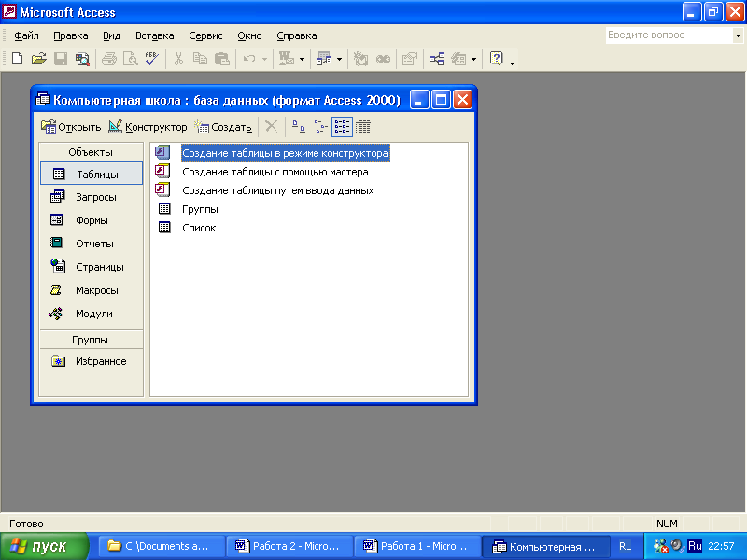
Task: Open the question box dropdown arrow
Action: click(738, 35)
